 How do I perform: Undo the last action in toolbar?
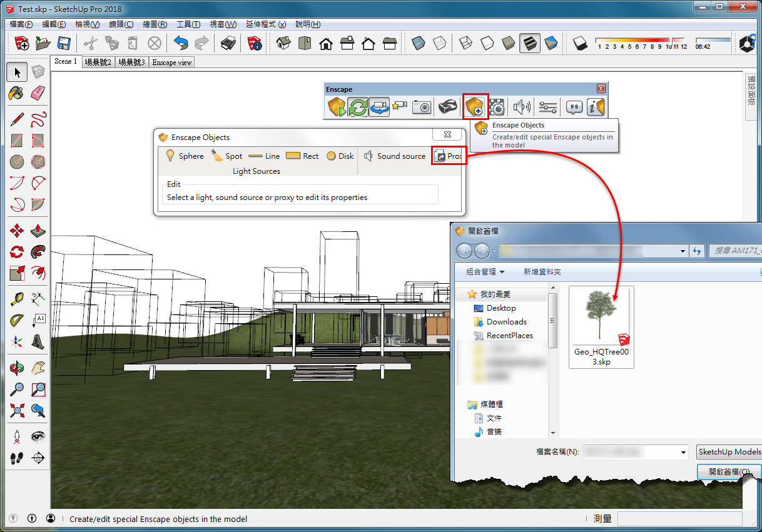point(181,43)
